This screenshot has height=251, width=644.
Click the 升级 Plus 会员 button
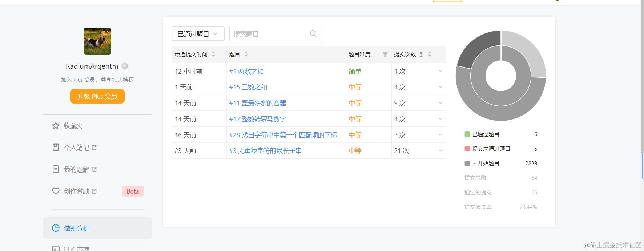[97, 96]
